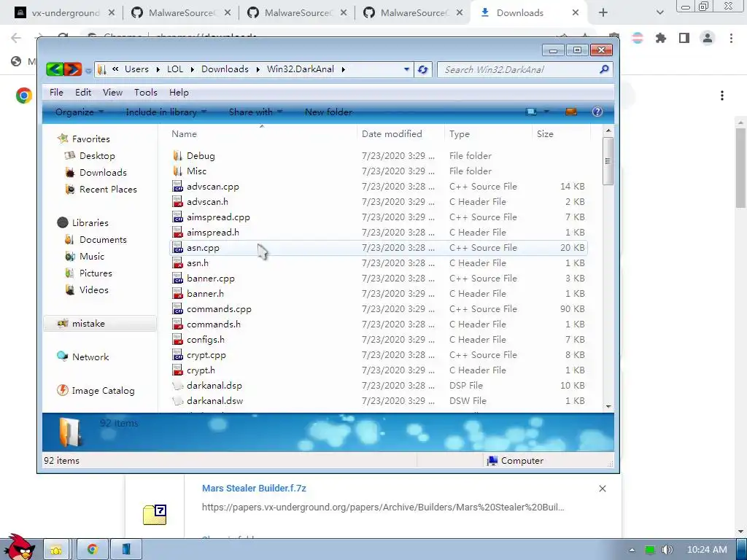
Task: Click the Downloads breadcrumb in the address bar
Action: pos(225,69)
